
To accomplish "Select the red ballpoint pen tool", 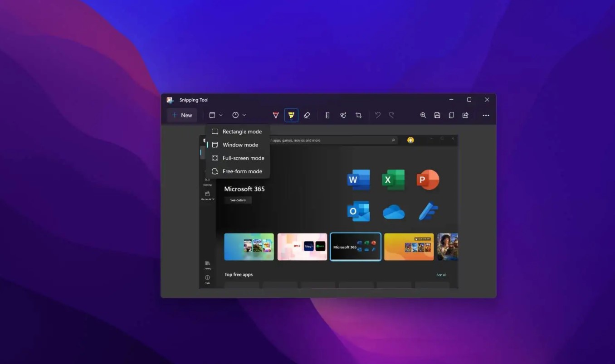I will (x=275, y=115).
